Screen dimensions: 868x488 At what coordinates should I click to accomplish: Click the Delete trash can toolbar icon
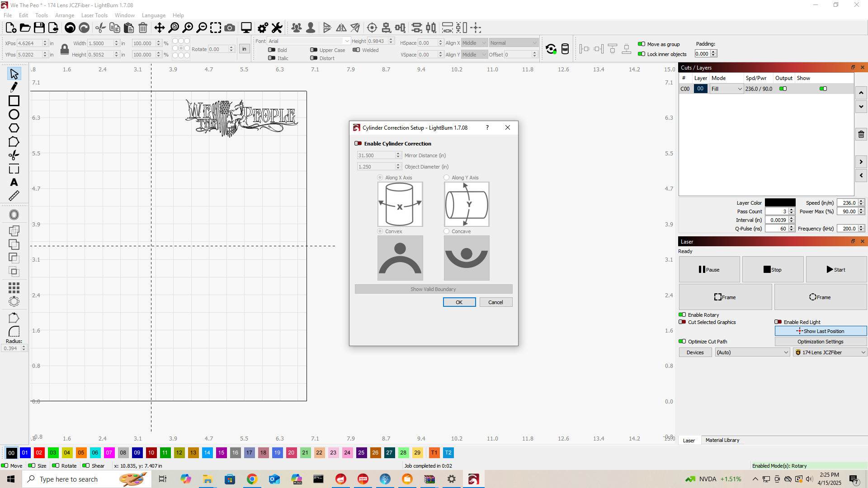tap(143, 28)
